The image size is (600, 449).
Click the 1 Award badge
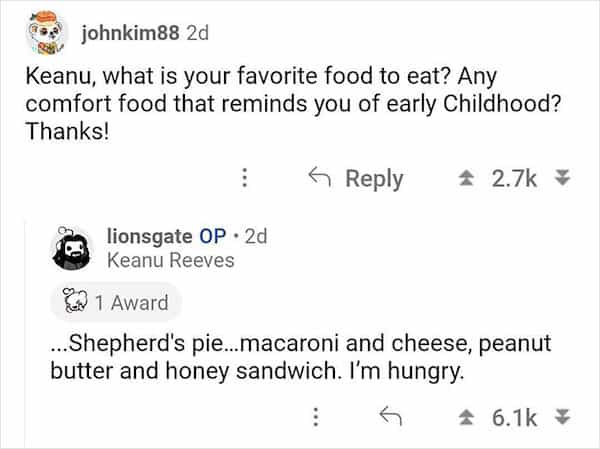click(109, 301)
